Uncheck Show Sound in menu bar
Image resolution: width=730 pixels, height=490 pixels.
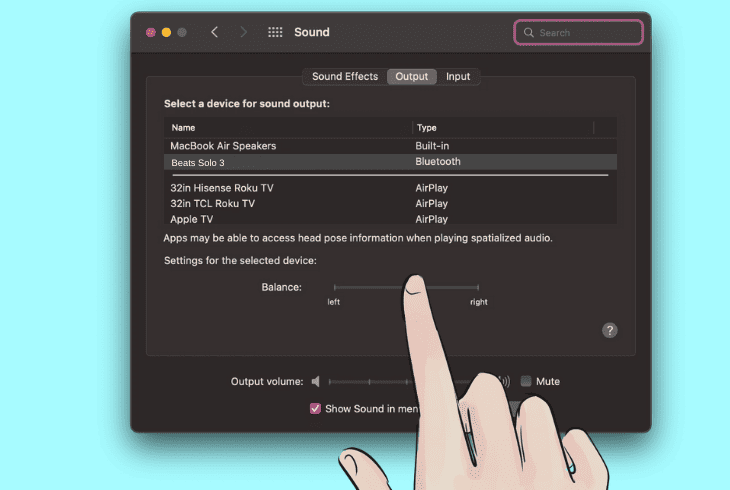315,408
